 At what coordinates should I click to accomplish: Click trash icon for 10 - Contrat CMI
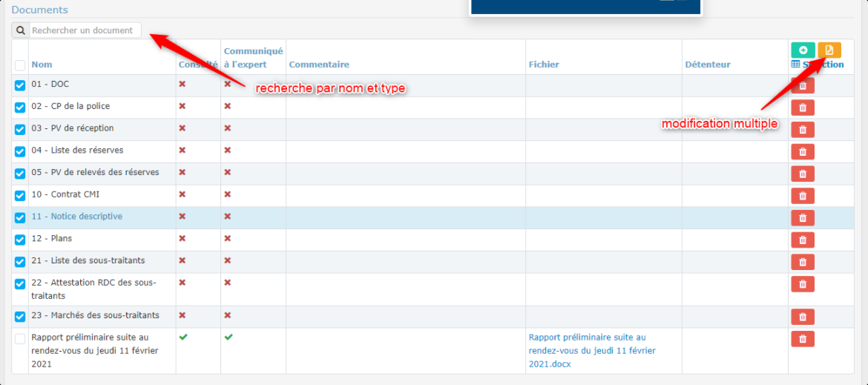click(802, 196)
